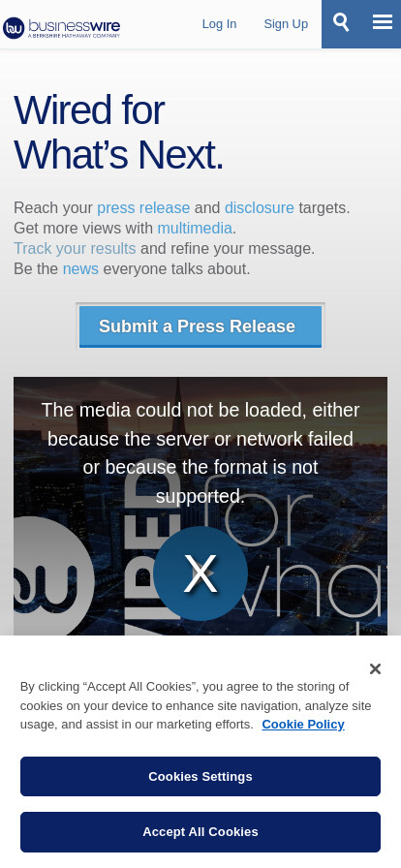Open the Cookie Policy link

click(303, 724)
